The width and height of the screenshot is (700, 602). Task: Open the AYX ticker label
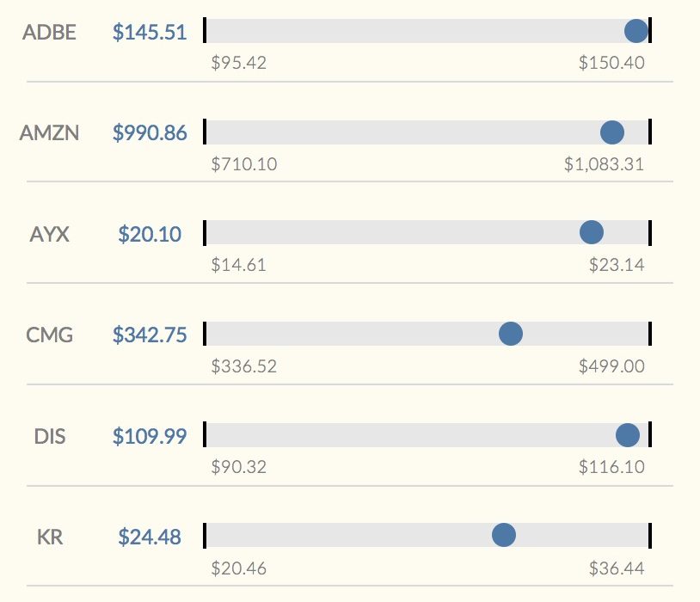click(50, 234)
